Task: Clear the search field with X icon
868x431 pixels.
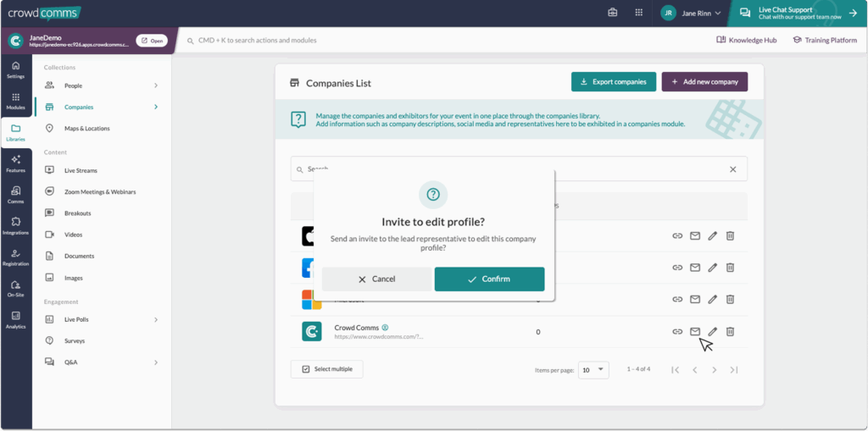Action: (733, 169)
